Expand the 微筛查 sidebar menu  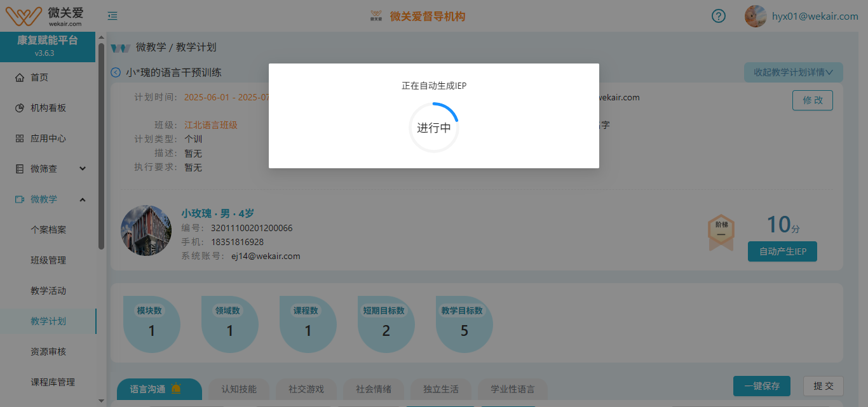83,169
